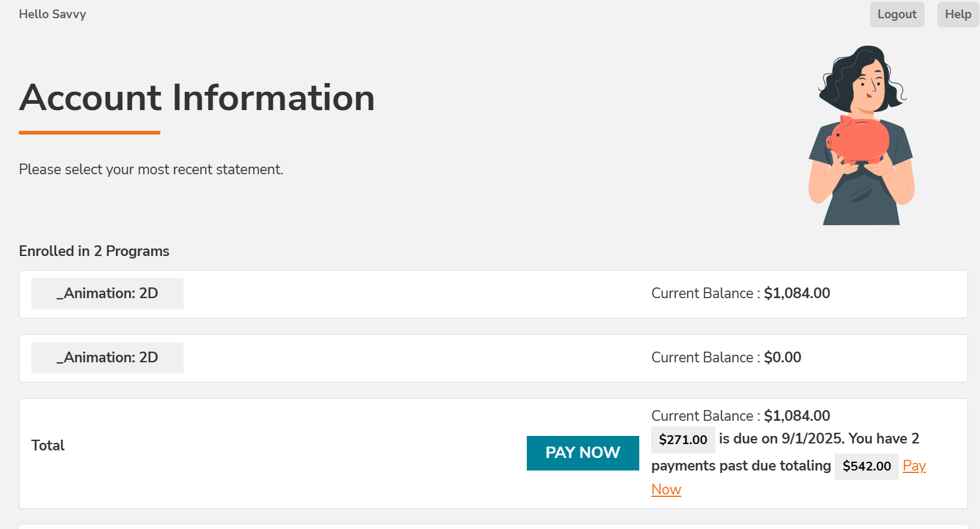Image resolution: width=980 pixels, height=529 pixels.
Task: Click the Account Information heading
Action: pos(197,98)
